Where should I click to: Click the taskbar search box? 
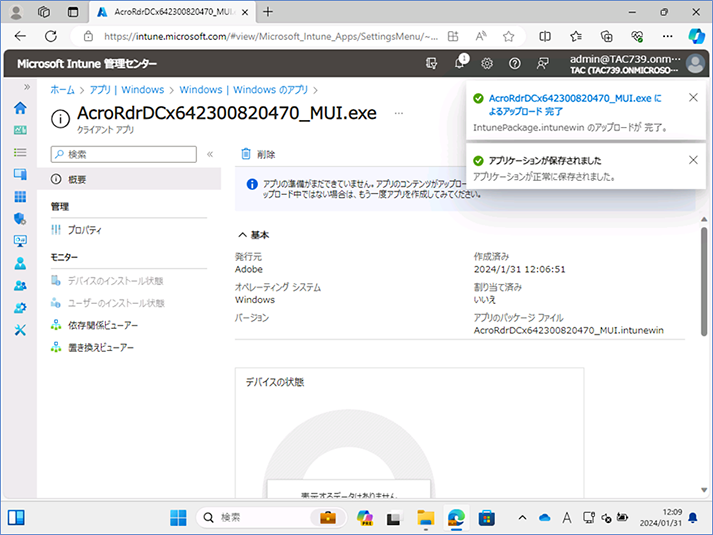click(x=271, y=517)
